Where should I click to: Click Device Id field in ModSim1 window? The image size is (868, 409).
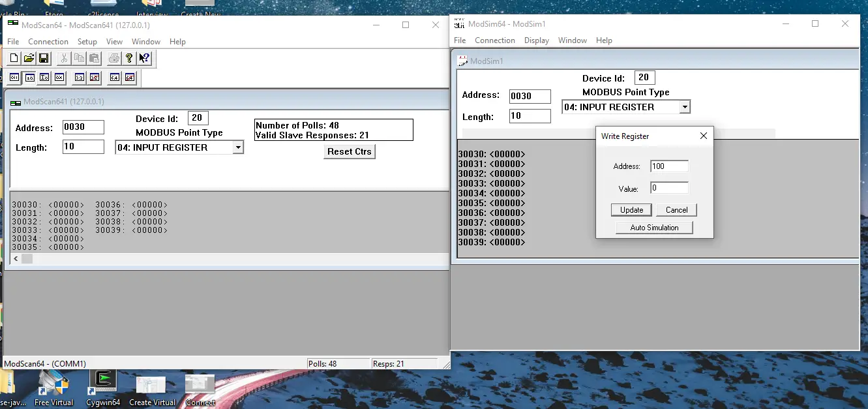[644, 78]
